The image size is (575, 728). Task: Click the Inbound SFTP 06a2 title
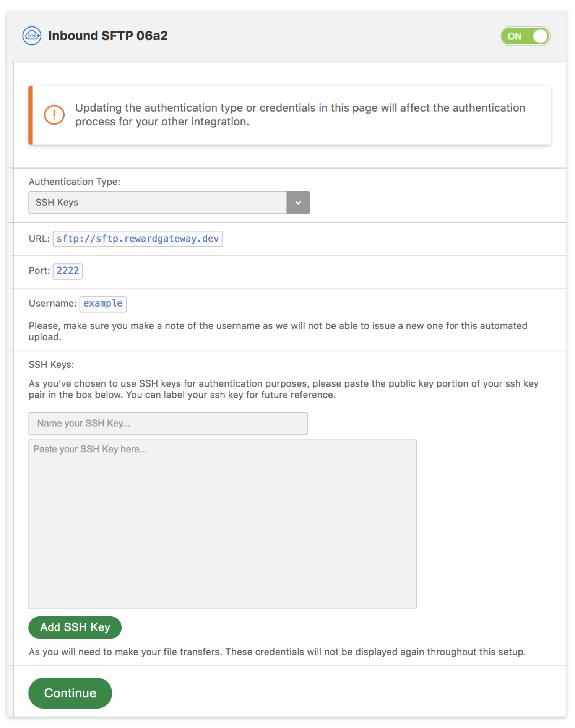coord(108,36)
